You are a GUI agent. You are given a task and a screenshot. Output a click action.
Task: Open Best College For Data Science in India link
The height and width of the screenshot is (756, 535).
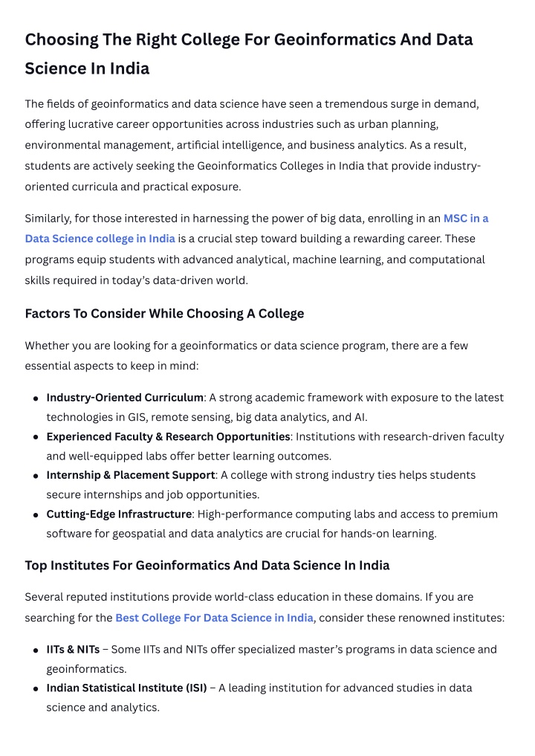(214, 618)
